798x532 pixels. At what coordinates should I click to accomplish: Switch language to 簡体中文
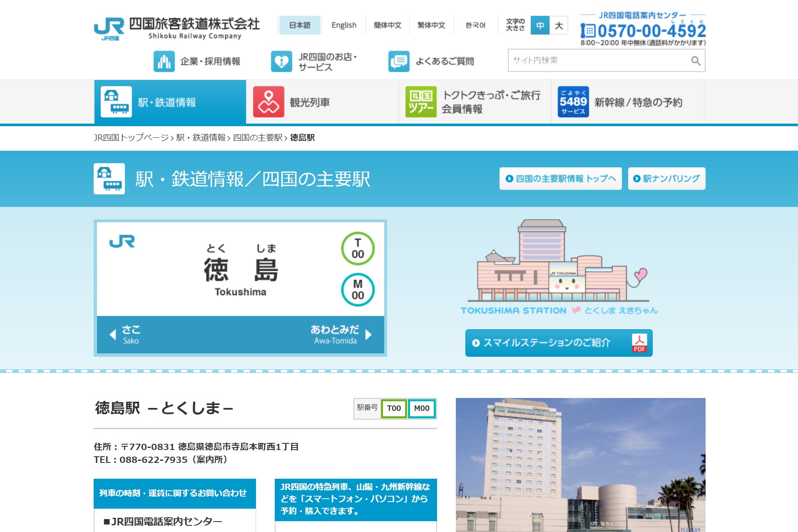pos(388,25)
